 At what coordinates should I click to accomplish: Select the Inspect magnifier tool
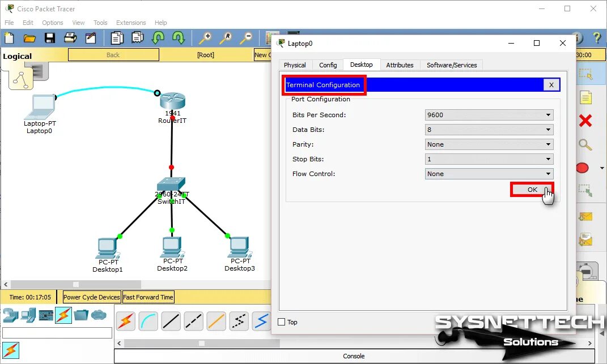[585, 145]
